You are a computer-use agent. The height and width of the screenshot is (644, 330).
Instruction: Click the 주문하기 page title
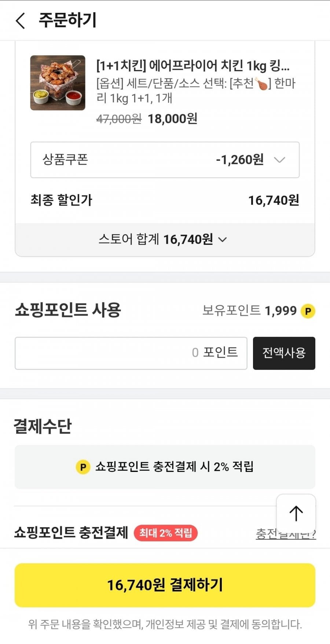pyautogui.click(x=68, y=20)
